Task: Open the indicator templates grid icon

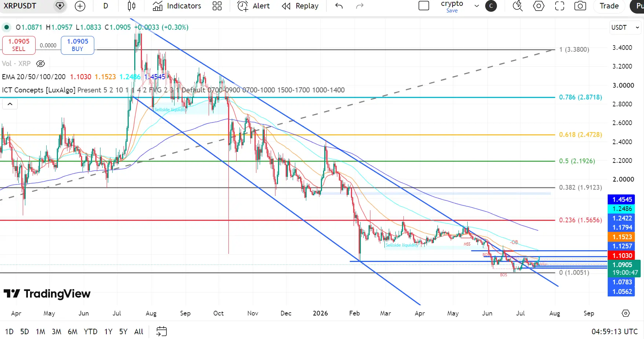Action: point(217,6)
